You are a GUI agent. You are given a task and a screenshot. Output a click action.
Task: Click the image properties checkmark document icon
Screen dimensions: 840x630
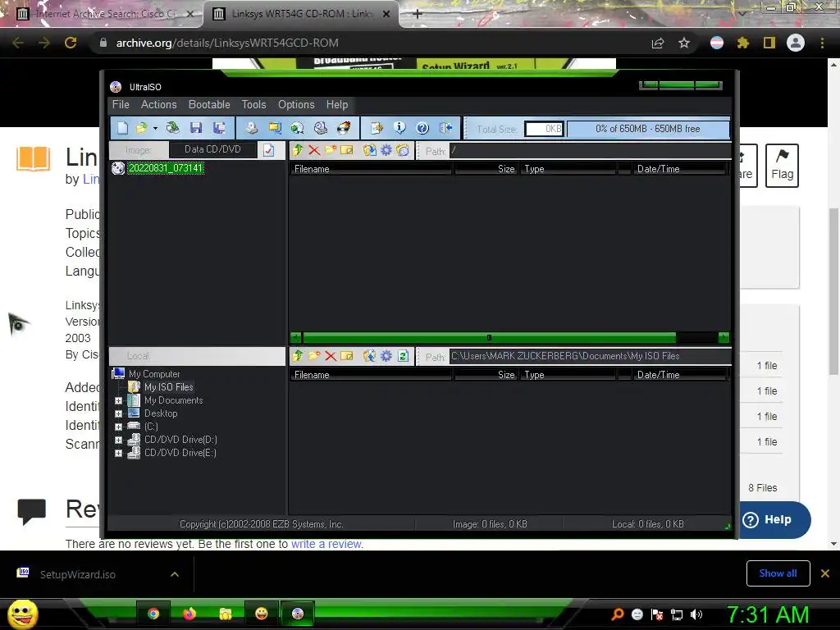pos(268,151)
